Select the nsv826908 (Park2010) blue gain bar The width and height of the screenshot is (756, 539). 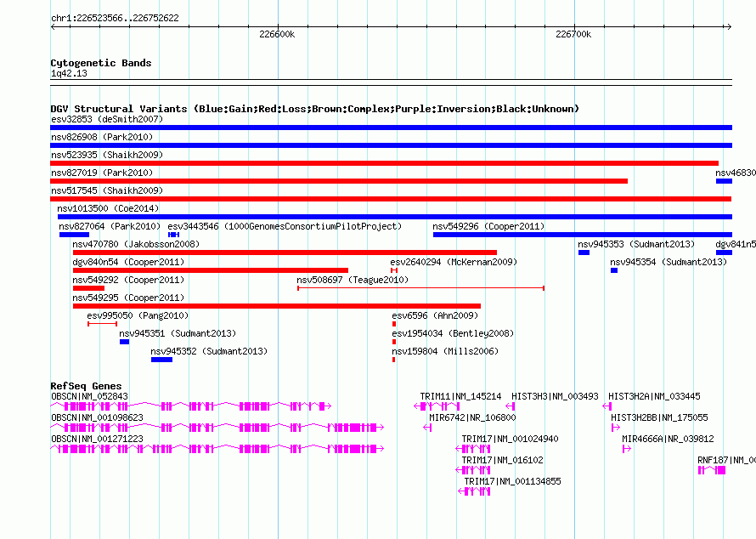[x=391, y=145]
